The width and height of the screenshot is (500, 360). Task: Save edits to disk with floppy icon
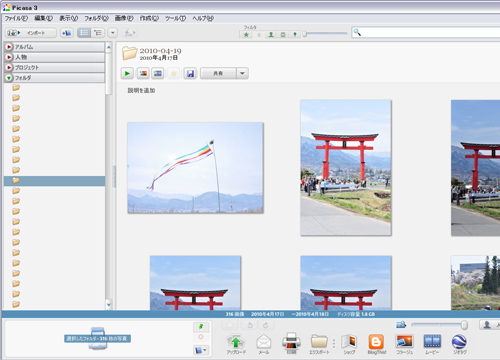[x=190, y=73]
